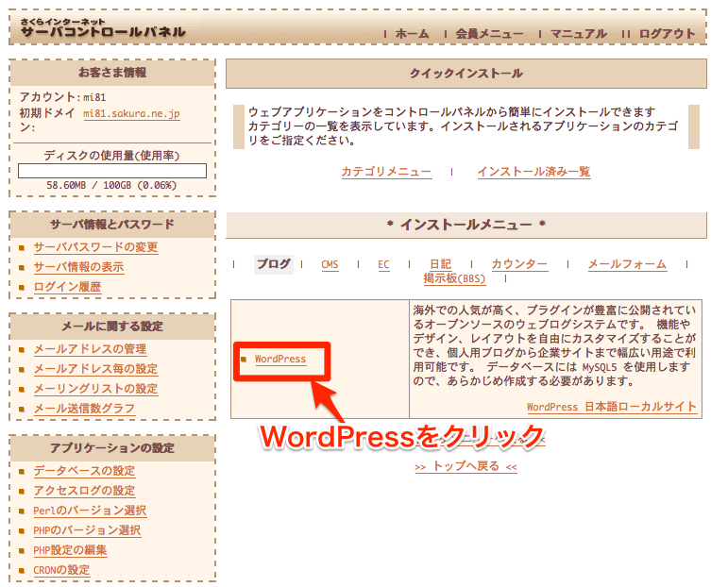Click the アカウント: mi81 text

[x=62, y=97]
